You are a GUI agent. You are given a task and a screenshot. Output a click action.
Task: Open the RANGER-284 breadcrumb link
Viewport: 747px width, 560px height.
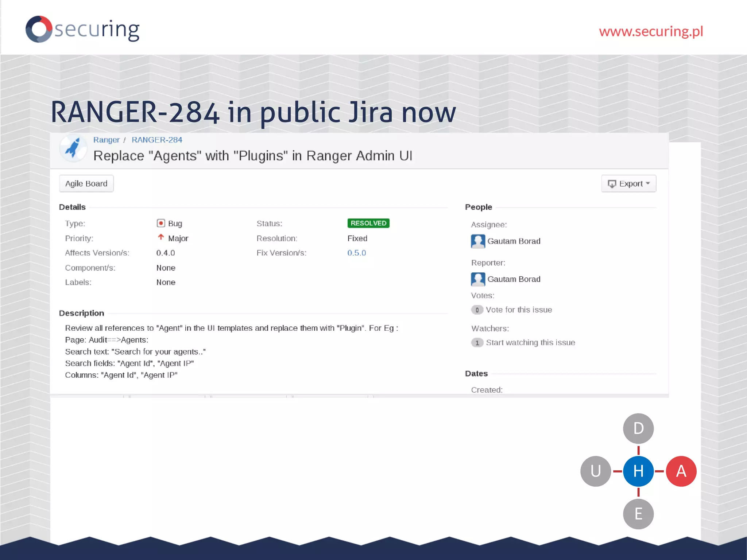tap(157, 140)
